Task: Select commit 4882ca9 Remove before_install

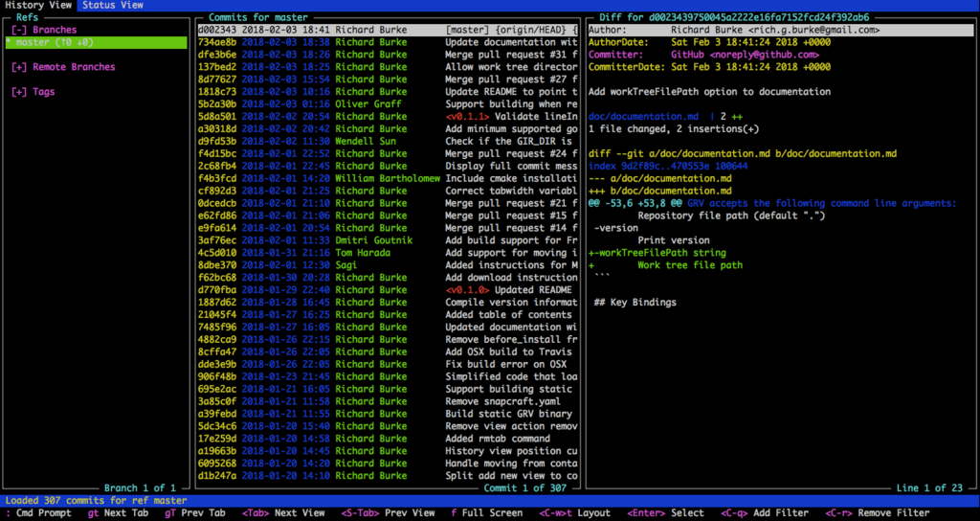Action: [x=389, y=340]
